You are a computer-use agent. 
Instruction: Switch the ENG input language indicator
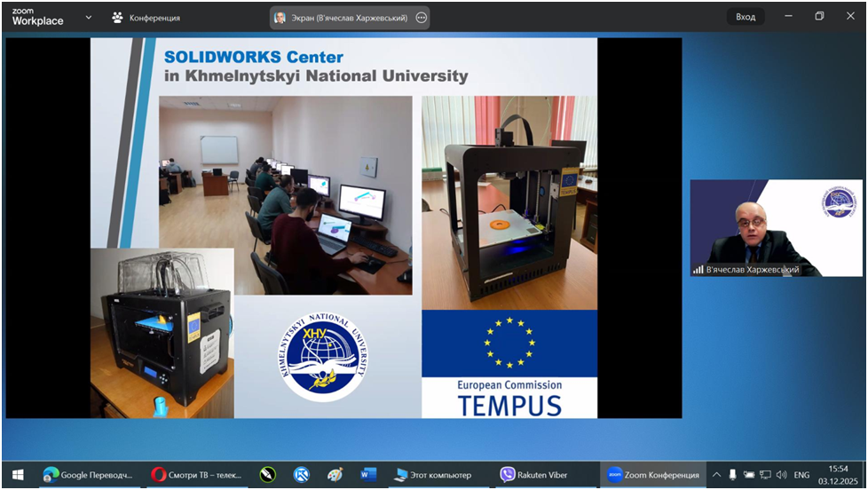[x=801, y=475]
